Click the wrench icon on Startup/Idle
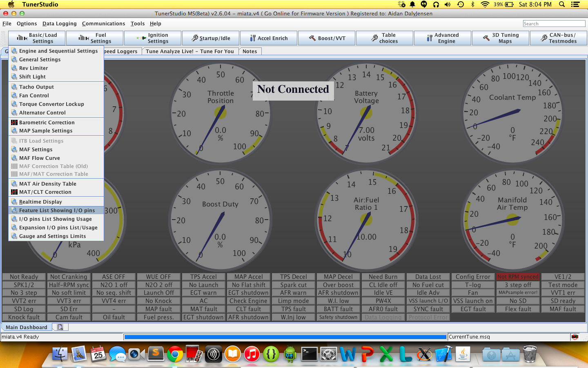This screenshot has height=368, width=588. tap(195, 38)
